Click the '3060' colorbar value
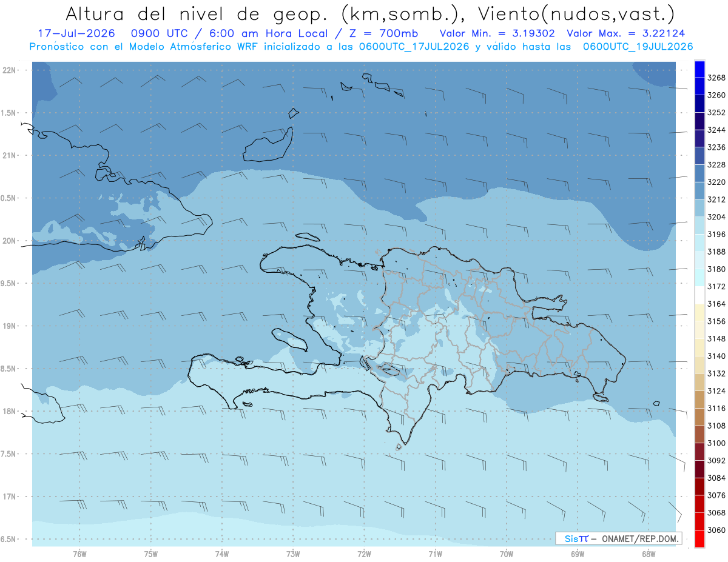This screenshot has width=728, height=562. point(716,530)
